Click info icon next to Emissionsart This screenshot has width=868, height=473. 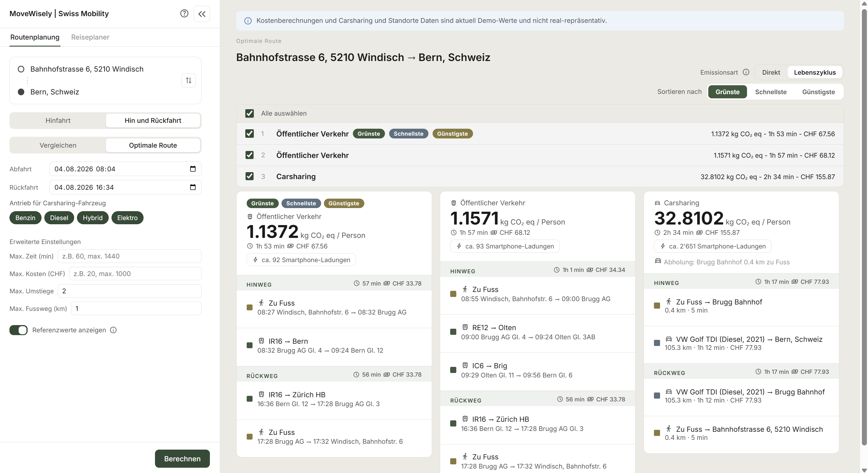tap(746, 72)
